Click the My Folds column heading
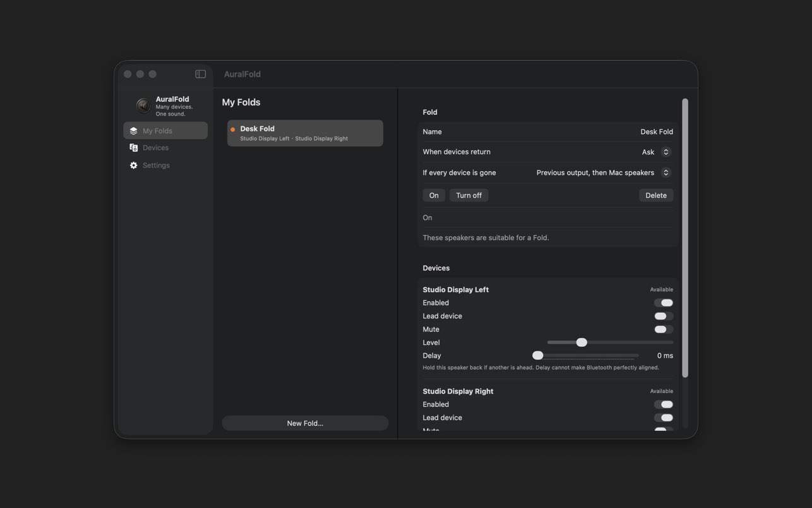 (x=241, y=102)
